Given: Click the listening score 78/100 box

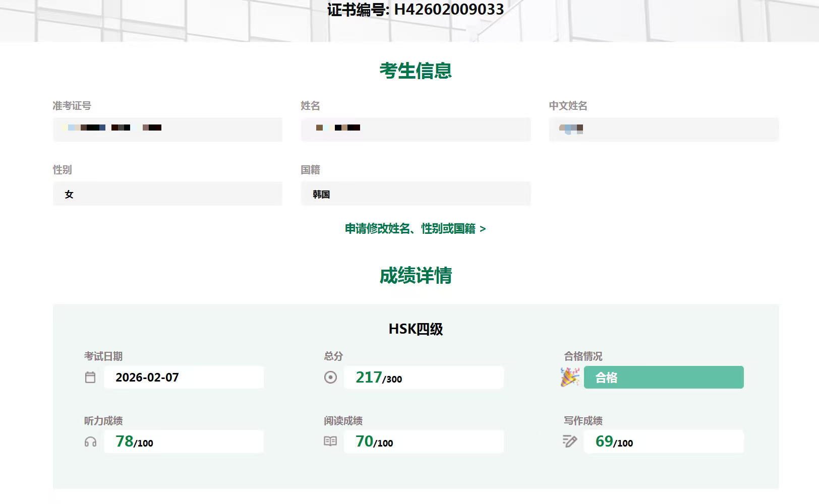Looking at the screenshot, I should pos(184,442).
